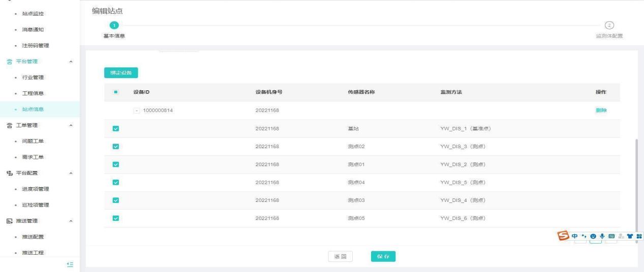Open the Sogou skin shirt icon

630,235
